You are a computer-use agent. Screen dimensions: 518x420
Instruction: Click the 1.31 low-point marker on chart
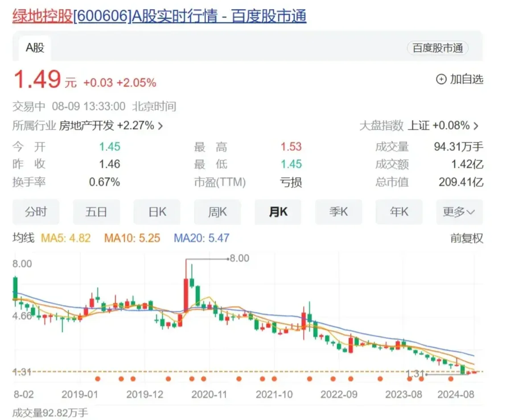coord(415,374)
